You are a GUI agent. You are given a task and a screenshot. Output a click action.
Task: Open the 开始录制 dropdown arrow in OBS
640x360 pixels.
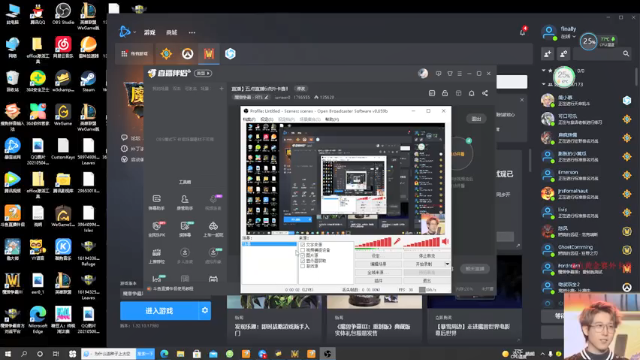[447, 264]
